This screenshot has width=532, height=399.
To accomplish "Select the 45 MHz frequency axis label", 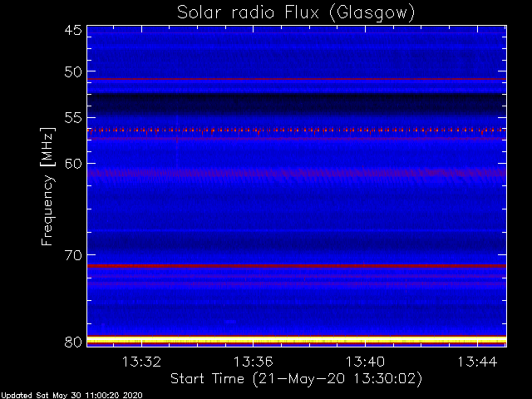I will [x=73, y=30].
